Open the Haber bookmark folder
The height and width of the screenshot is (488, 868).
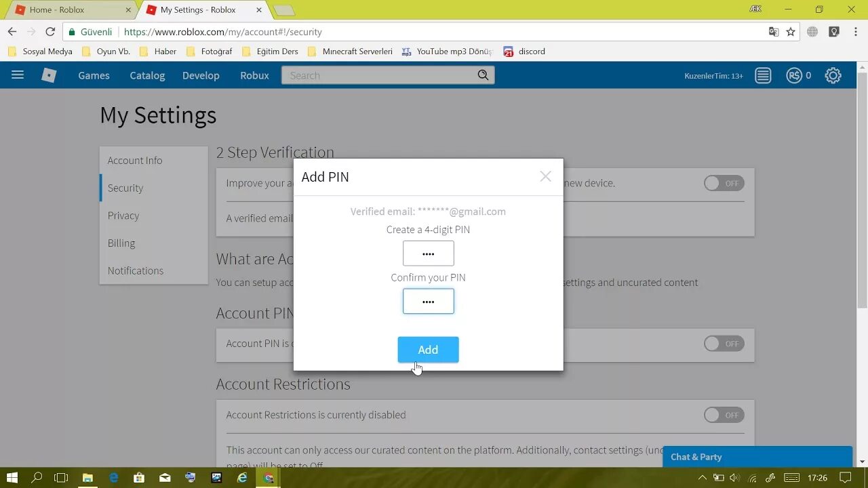(x=158, y=52)
